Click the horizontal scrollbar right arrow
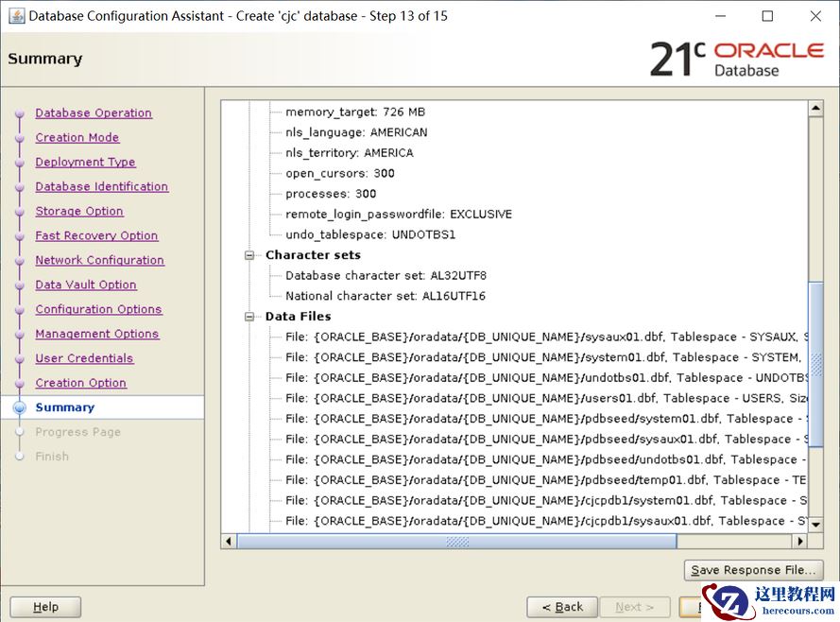The image size is (840, 622). click(800, 542)
